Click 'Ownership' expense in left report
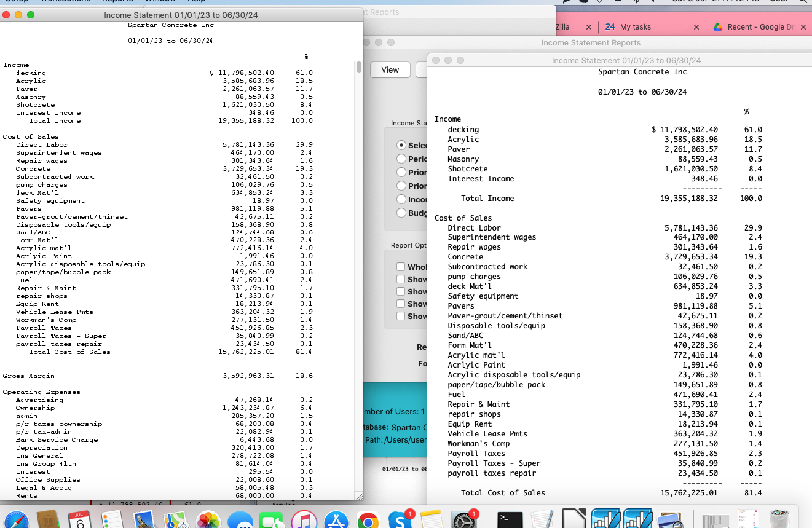The width and height of the screenshot is (812, 528). 35,408
